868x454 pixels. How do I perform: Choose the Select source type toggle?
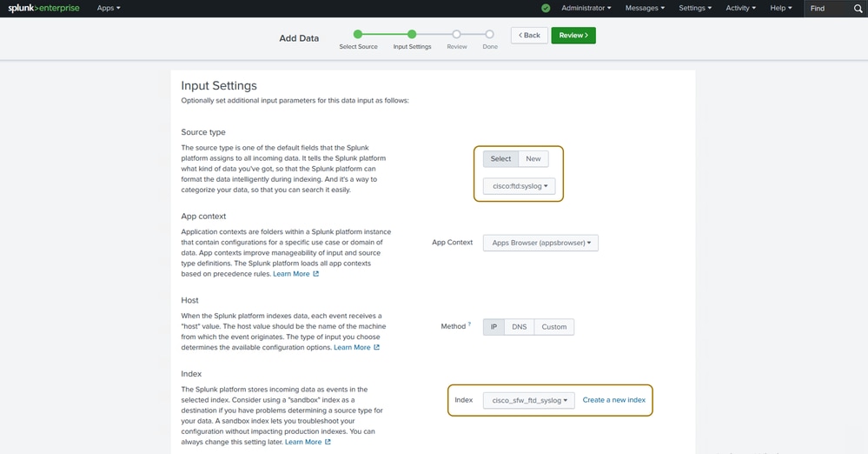[x=500, y=159]
